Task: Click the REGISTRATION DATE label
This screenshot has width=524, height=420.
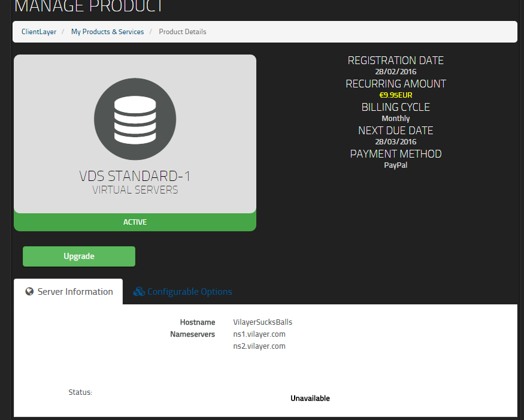Action: (396, 61)
